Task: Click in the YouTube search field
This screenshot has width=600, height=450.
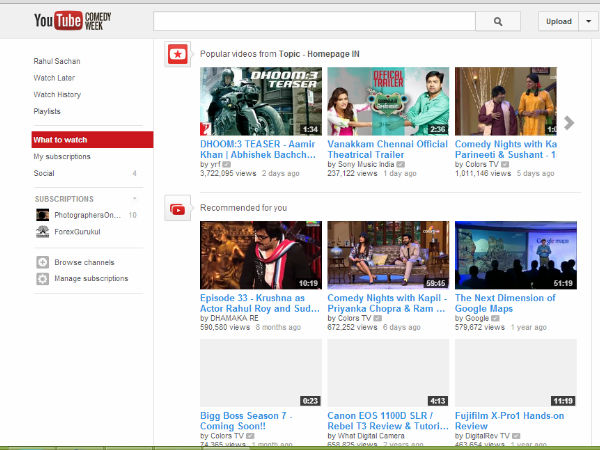Action: (x=314, y=21)
